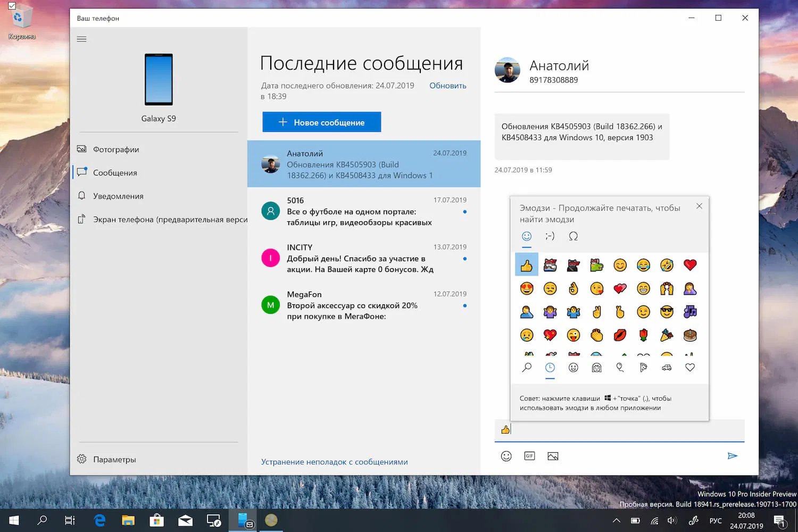This screenshot has width=798, height=532.
Task: Open Microsoft Store from the taskbar
Action: 156,520
